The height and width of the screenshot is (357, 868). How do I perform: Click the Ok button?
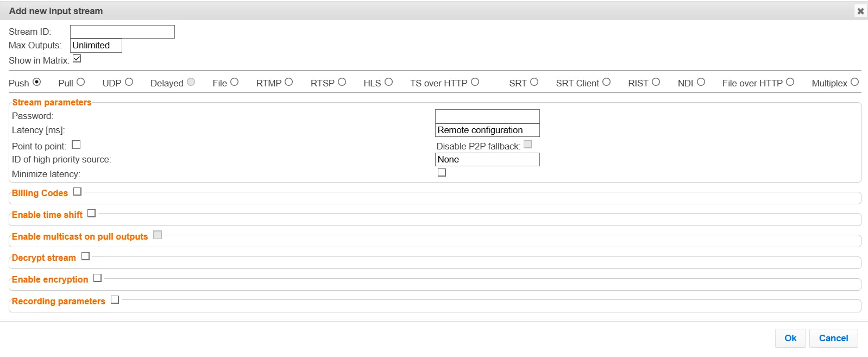tap(790, 338)
